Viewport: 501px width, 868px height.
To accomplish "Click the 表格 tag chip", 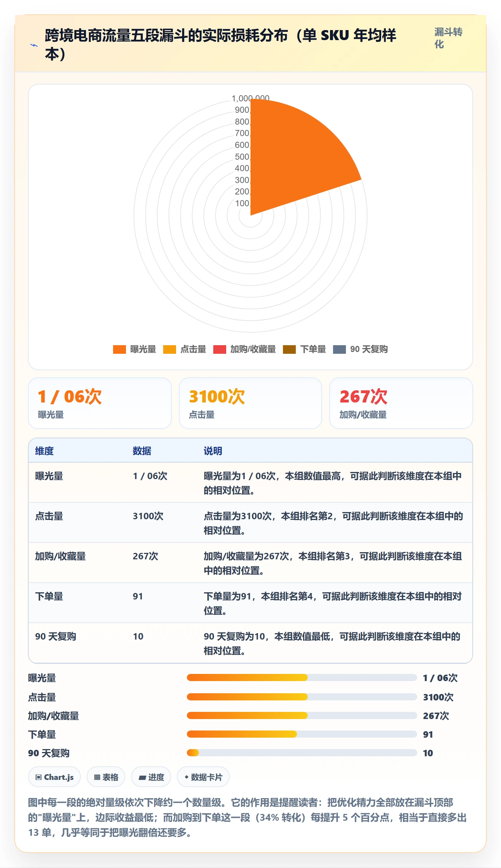I will (x=106, y=777).
